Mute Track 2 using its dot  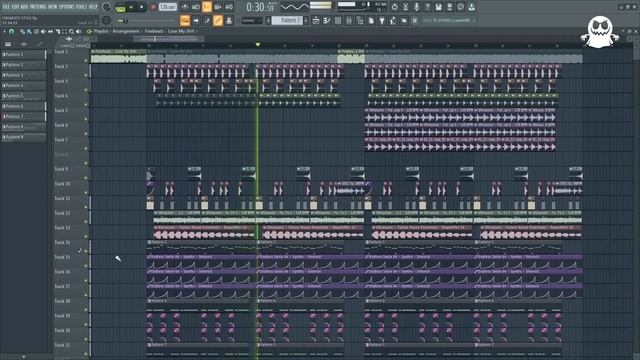pyautogui.click(x=86, y=76)
